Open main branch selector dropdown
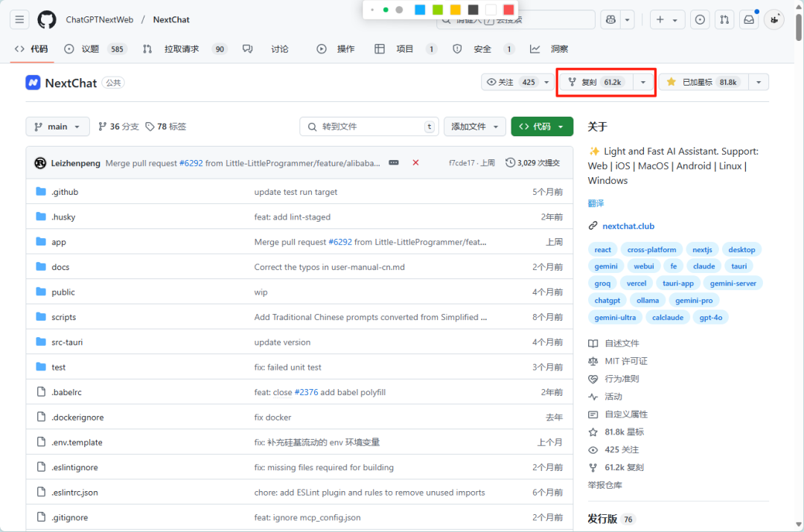804x532 pixels. point(57,126)
